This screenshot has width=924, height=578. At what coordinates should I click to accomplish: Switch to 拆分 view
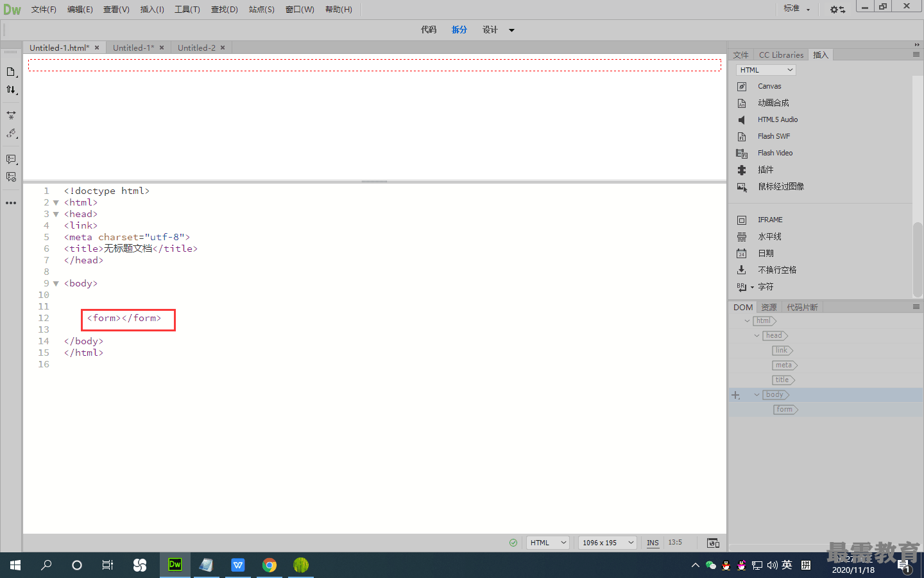[459, 30]
